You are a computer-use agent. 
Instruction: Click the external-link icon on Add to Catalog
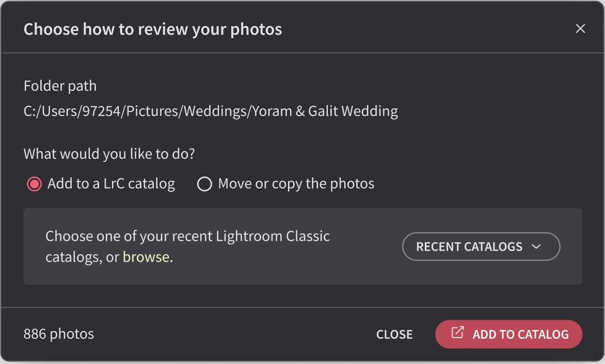(x=457, y=333)
